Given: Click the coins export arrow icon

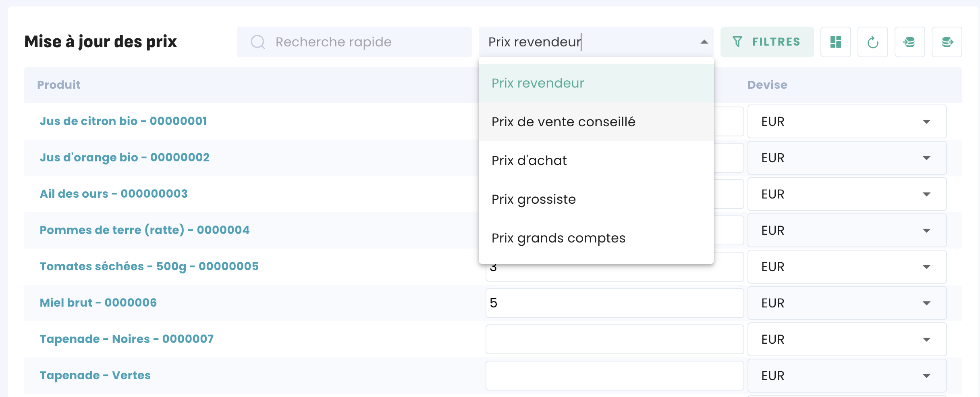Looking at the screenshot, I should (x=947, y=42).
